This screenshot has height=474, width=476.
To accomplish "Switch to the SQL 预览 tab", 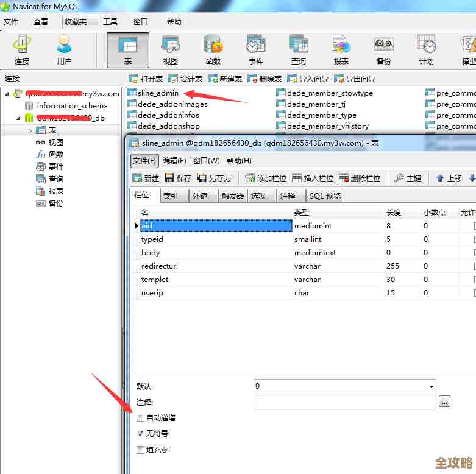I will point(325,196).
